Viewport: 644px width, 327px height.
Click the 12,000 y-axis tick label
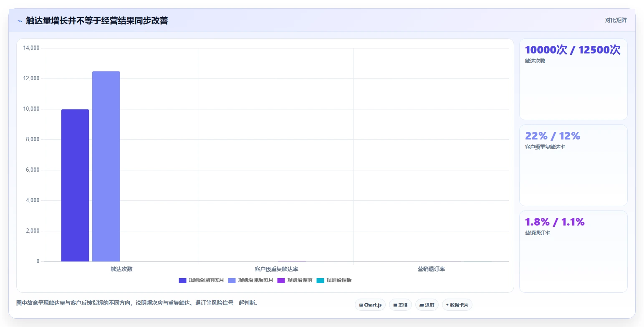click(x=31, y=79)
